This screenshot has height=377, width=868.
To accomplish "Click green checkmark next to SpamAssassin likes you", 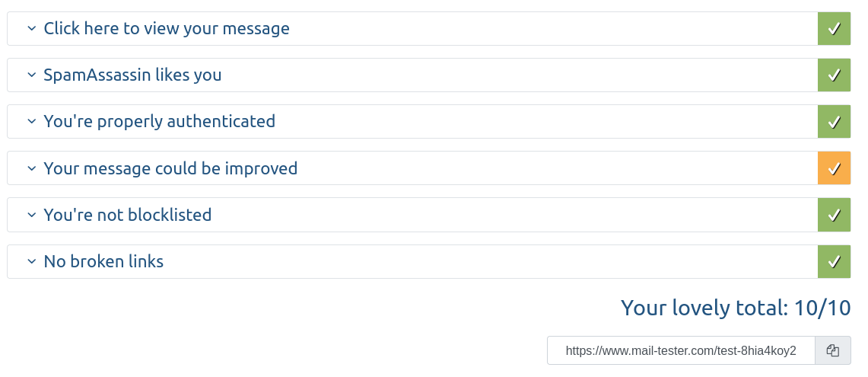I will point(834,75).
